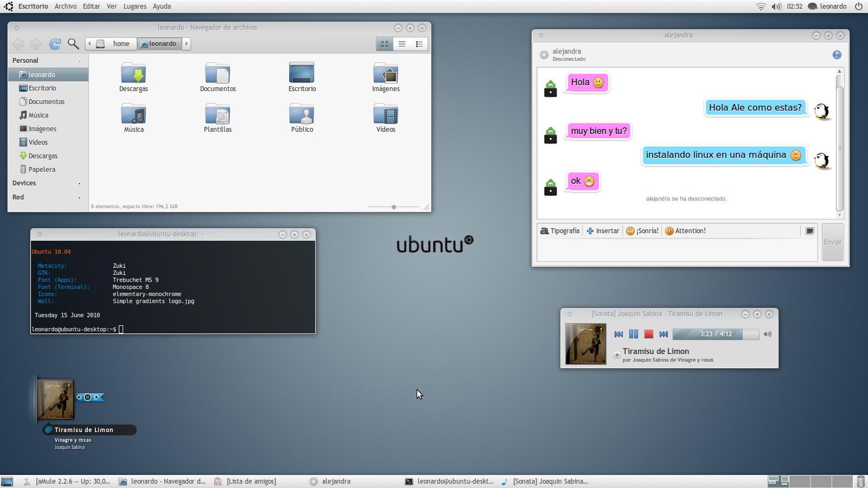Image resolution: width=868 pixels, height=488 pixels.
Task: Select Descargas in the sidebar
Action: pos(48,156)
